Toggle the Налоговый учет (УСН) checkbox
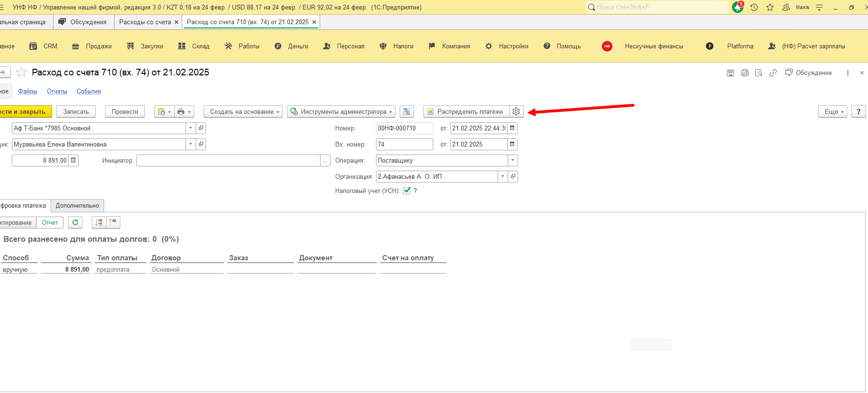 tap(407, 191)
